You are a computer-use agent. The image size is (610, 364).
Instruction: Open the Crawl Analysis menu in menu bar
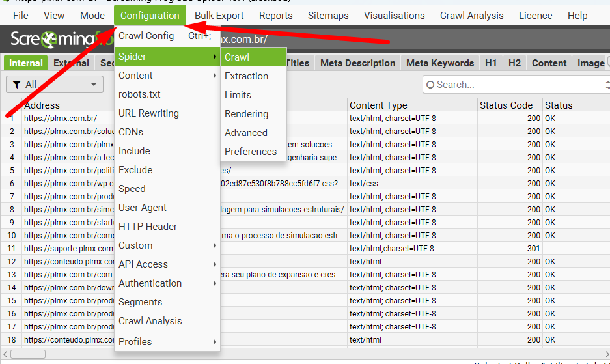click(x=471, y=16)
